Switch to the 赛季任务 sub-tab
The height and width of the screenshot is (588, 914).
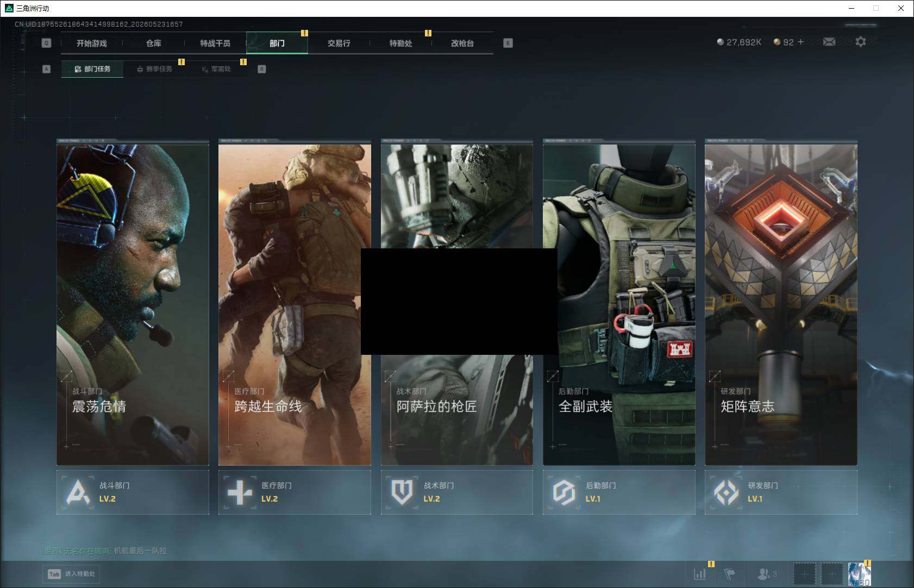pyautogui.click(x=154, y=69)
